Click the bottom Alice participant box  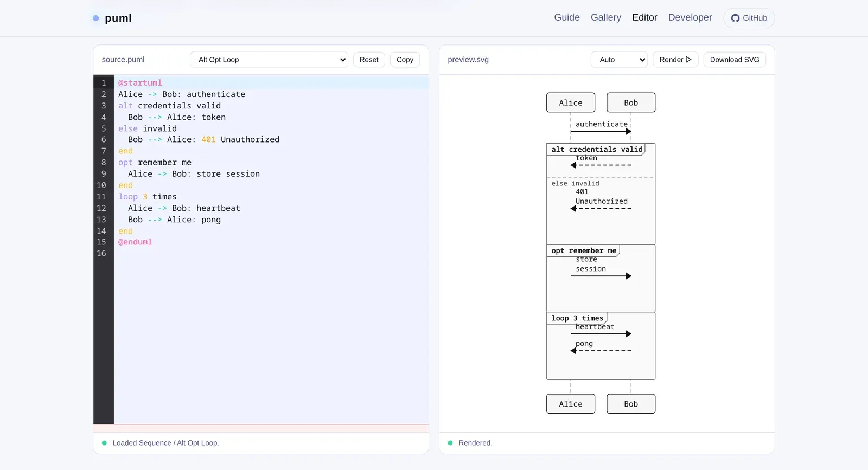[571, 404]
